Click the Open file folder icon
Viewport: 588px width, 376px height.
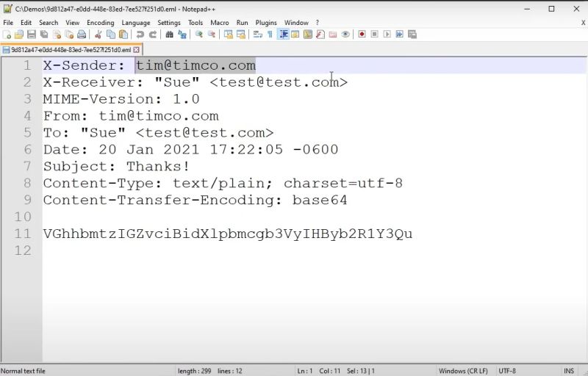point(19,35)
